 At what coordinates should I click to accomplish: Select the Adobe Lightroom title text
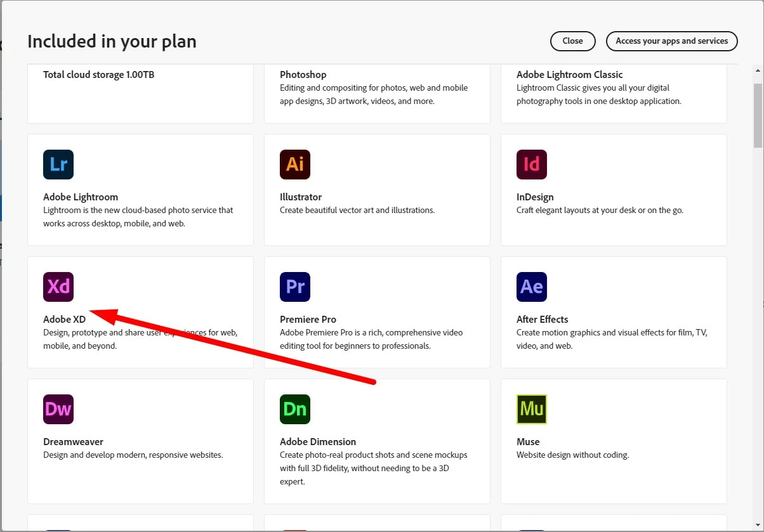coord(81,197)
